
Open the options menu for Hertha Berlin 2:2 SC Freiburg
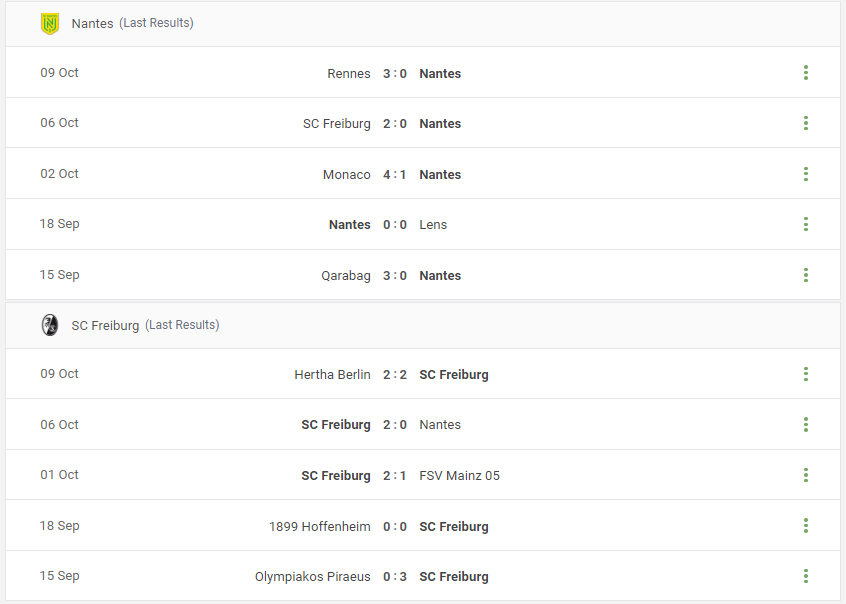806,374
